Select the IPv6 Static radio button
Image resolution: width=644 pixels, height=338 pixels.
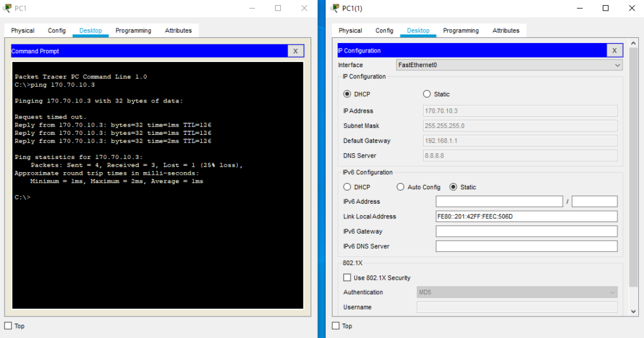click(453, 187)
